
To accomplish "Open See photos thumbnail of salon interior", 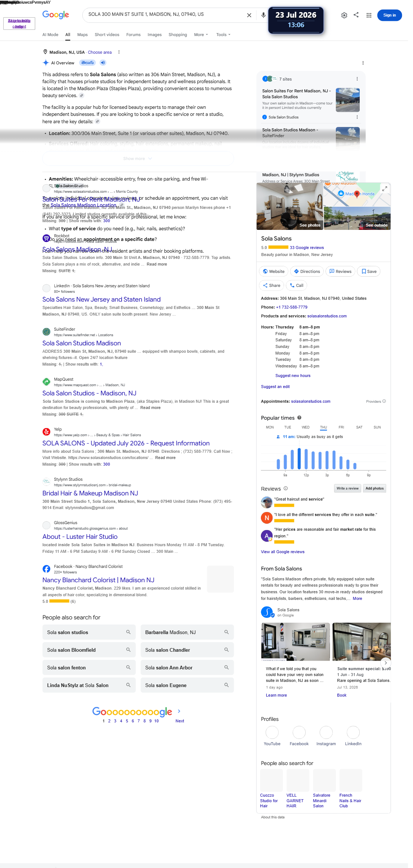I will [290, 206].
